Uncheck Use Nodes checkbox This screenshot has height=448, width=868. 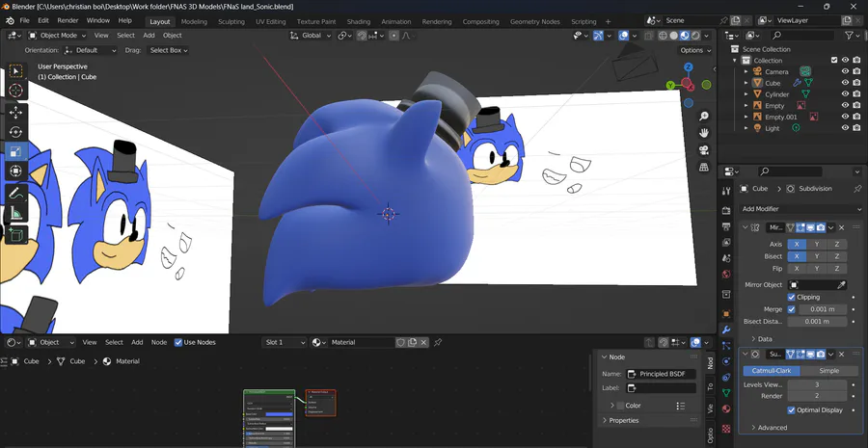tap(178, 342)
